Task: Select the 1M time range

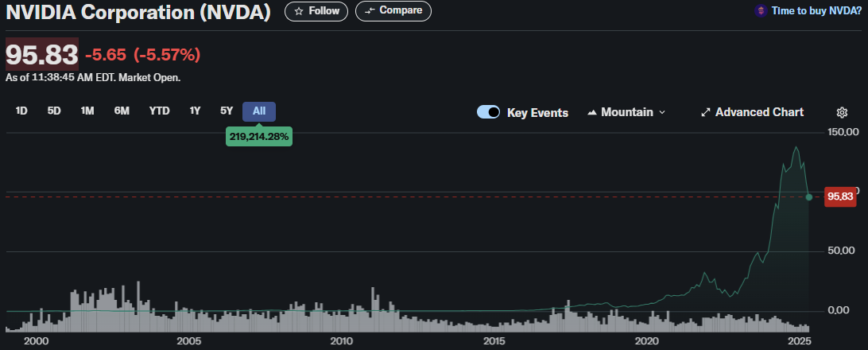Action: point(87,111)
